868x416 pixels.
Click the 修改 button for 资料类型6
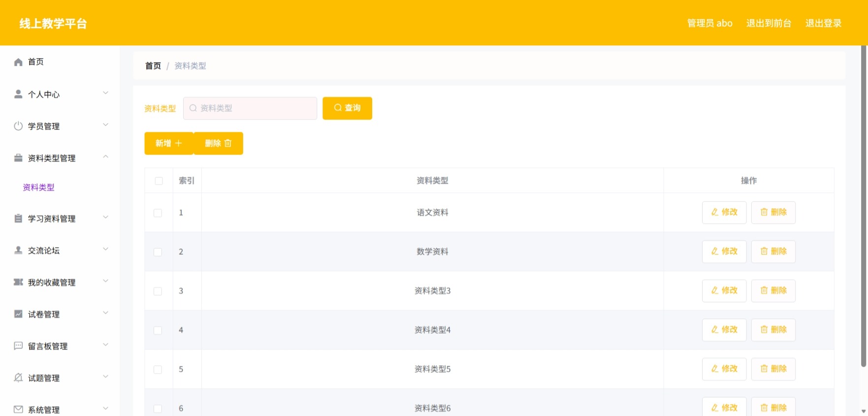(x=724, y=407)
